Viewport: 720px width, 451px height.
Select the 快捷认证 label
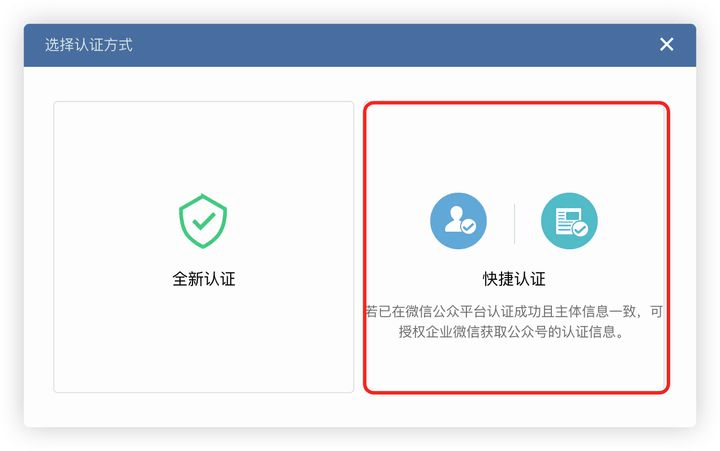(x=514, y=279)
